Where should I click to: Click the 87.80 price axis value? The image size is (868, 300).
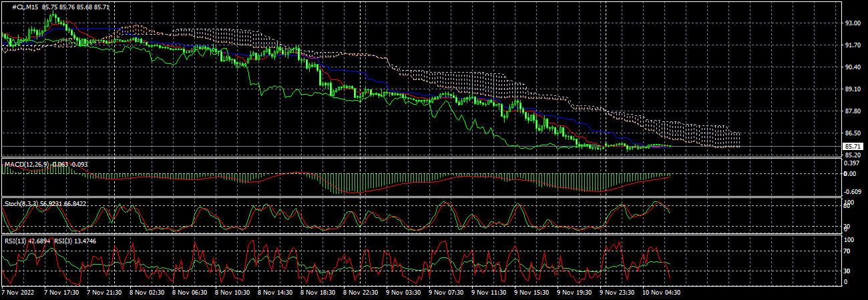(852, 111)
